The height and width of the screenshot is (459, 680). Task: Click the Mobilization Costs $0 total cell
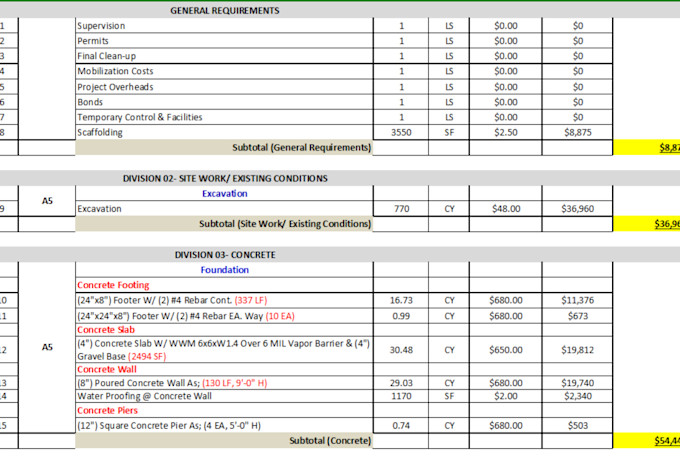577,71
